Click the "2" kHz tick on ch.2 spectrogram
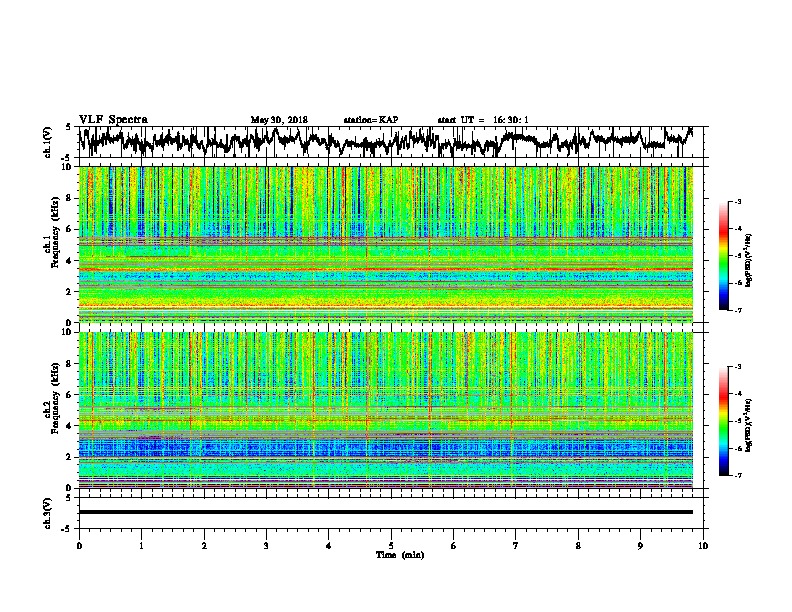 click(70, 457)
